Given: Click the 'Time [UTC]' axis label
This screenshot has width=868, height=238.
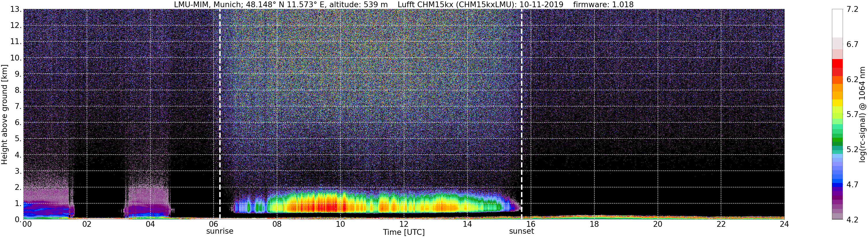Looking at the screenshot, I should (x=404, y=232).
